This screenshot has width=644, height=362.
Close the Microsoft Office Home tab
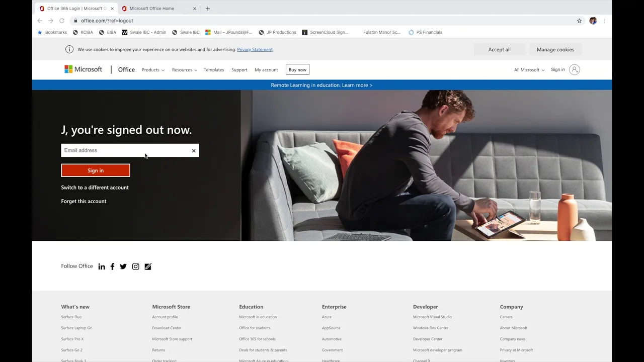pyautogui.click(x=195, y=9)
